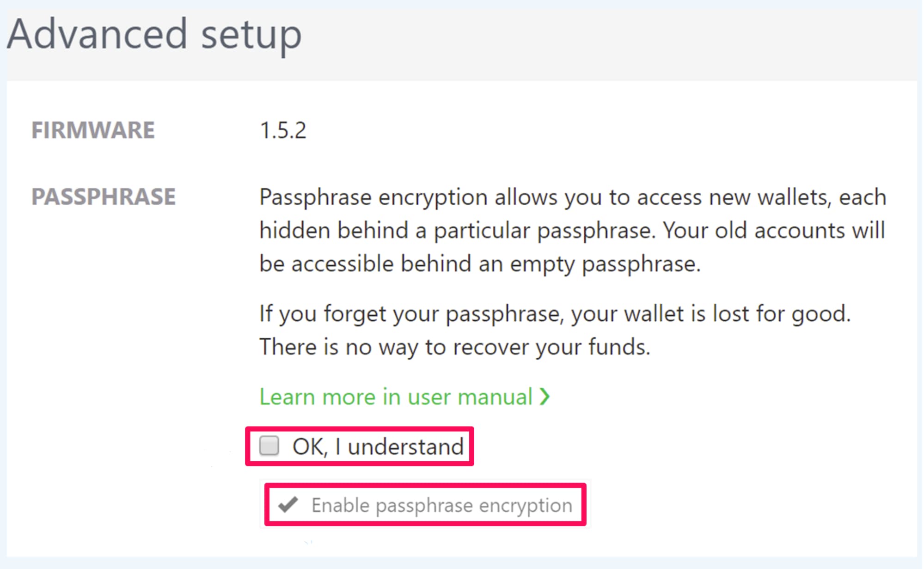Toggle the confirmation checkbox near bottom
Image resolution: width=924 pixels, height=569 pixels.
coord(269,445)
